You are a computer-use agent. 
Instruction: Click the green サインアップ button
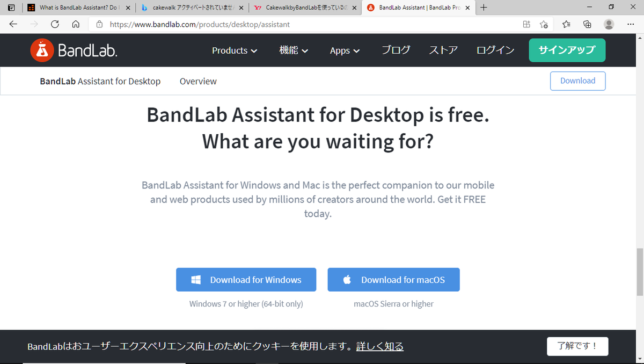pyautogui.click(x=567, y=50)
